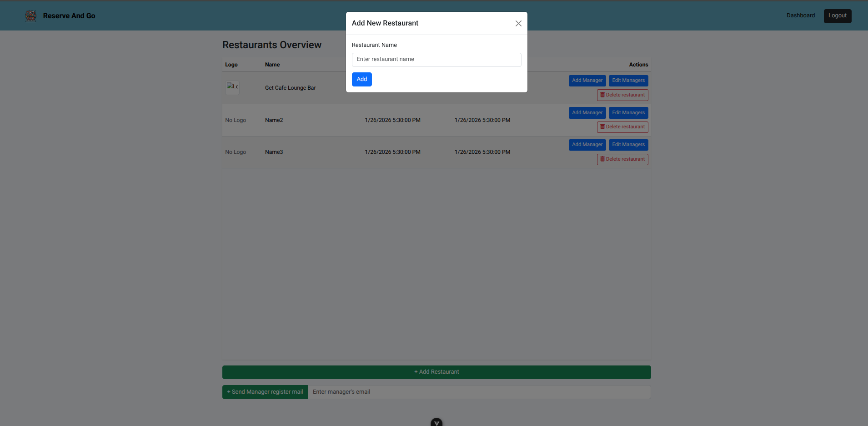Click the circular icon at page bottom
Viewport: 868px width, 426px height.
coord(436,422)
